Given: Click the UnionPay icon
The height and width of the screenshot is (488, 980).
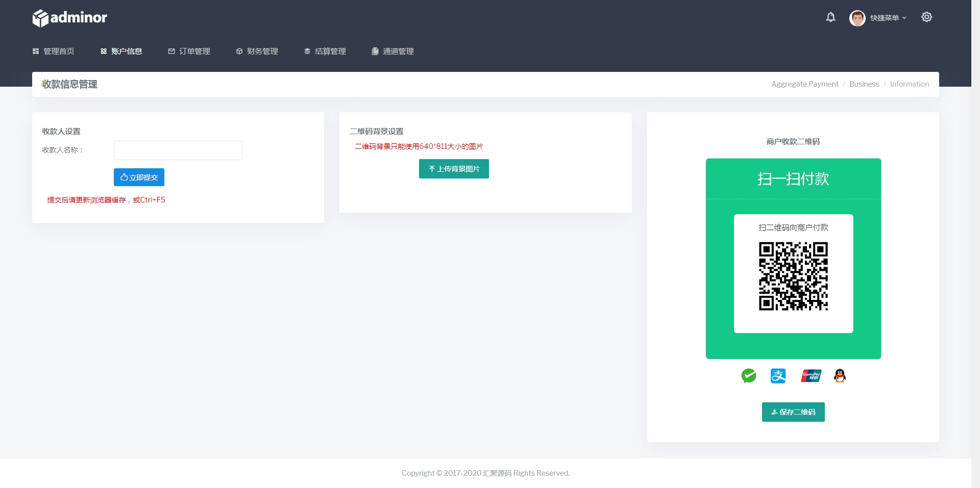Looking at the screenshot, I should pyautogui.click(x=811, y=376).
